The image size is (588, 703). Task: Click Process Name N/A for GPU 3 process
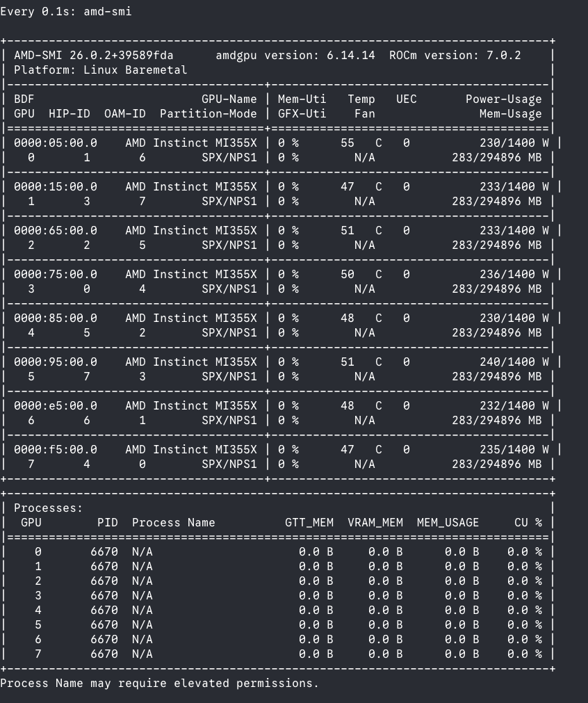(142, 596)
